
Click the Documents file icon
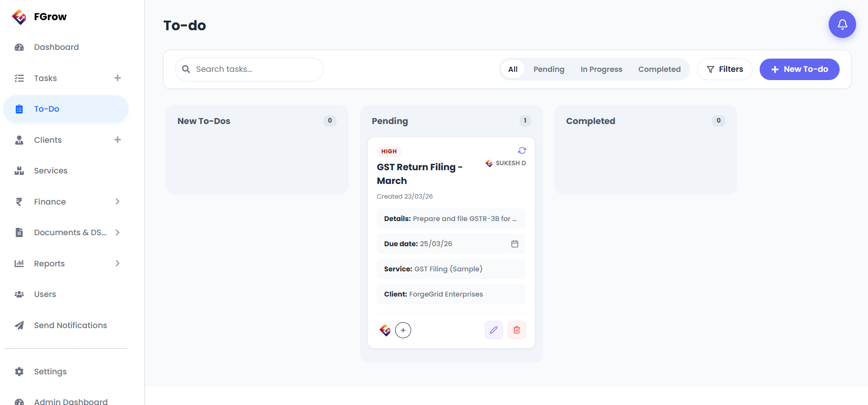click(19, 232)
